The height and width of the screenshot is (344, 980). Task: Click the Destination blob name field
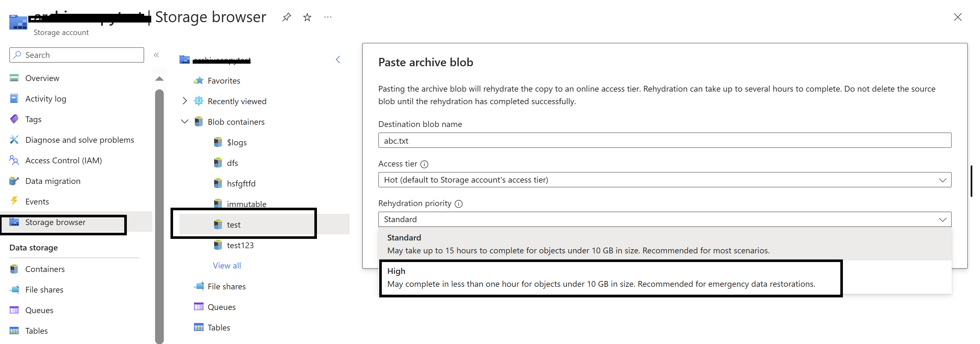664,140
